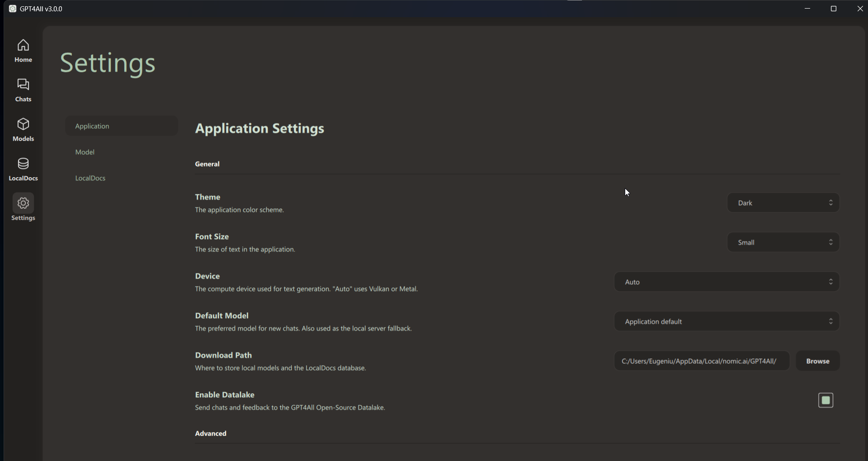
Task: Click Browse for the download path
Action: click(x=818, y=361)
